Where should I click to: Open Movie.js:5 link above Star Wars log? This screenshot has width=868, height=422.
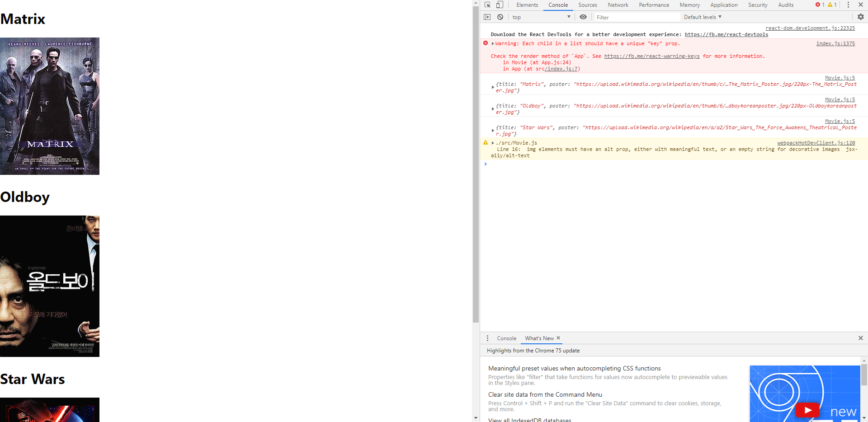coord(840,121)
